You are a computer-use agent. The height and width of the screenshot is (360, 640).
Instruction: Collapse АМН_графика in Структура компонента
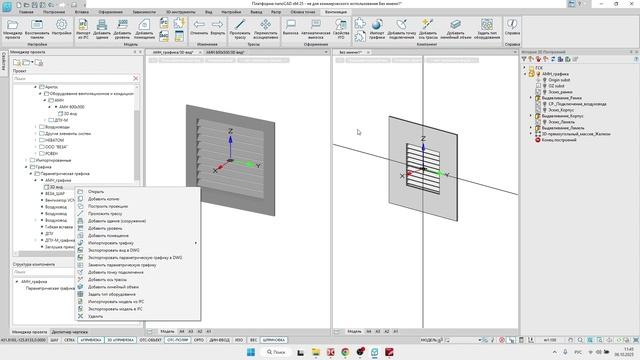pos(17,282)
